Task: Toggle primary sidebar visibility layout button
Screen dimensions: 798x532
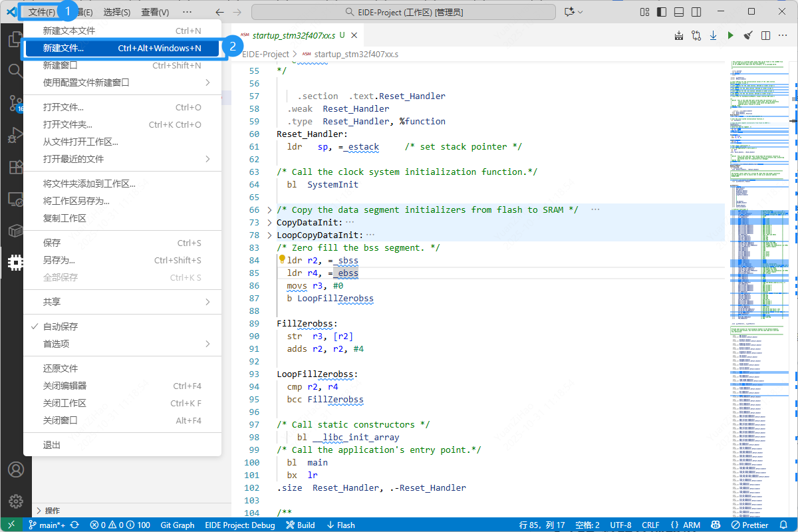Action: pos(662,12)
